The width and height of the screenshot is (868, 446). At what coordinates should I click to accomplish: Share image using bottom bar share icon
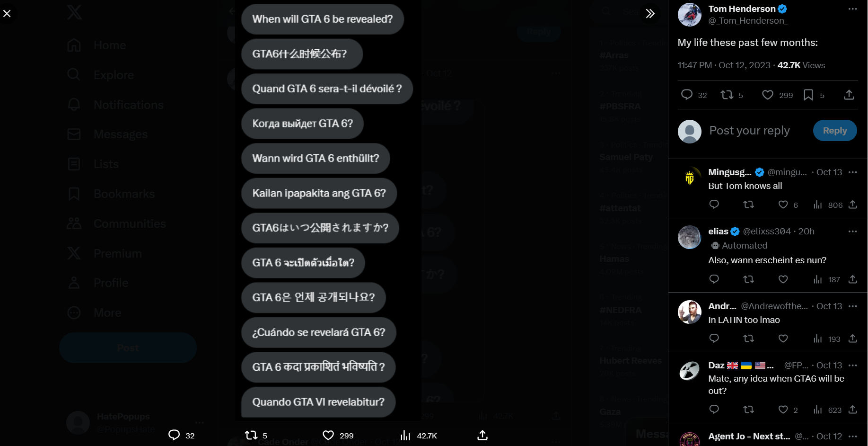(x=482, y=436)
